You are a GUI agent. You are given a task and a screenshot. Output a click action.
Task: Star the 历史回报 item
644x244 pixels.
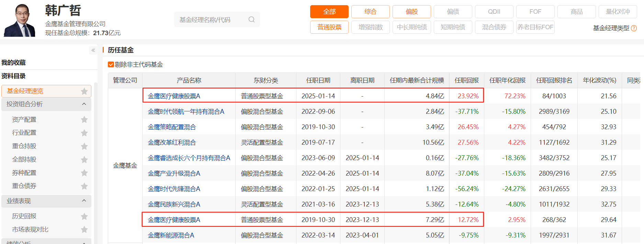pos(84,216)
